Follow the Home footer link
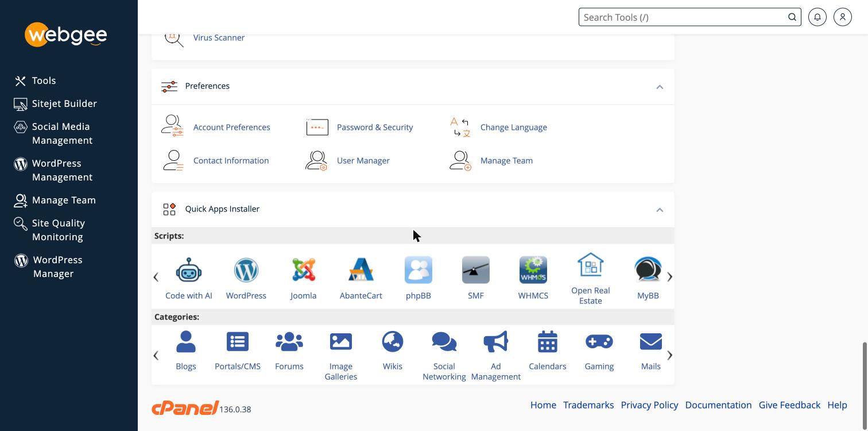Viewport: 868px width, 431px height. click(x=543, y=405)
